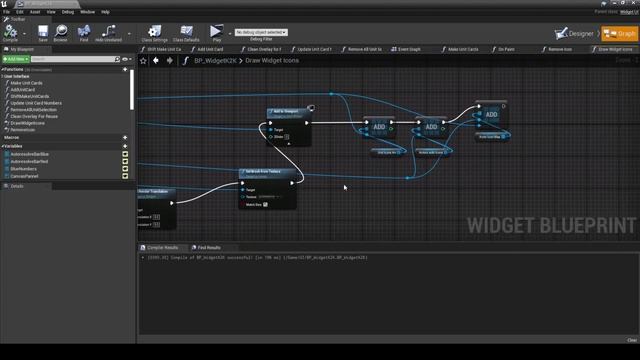Click the Unreal Engine logo icon
Image resolution: width=640 pixels, height=360 pixels.
(4, 4)
